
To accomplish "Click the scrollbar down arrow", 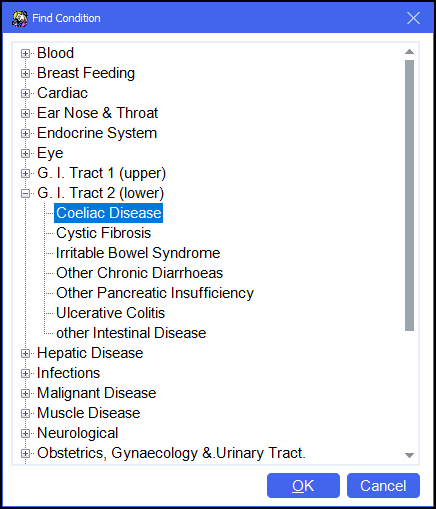I will pyautogui.click(x=409, y=455).
